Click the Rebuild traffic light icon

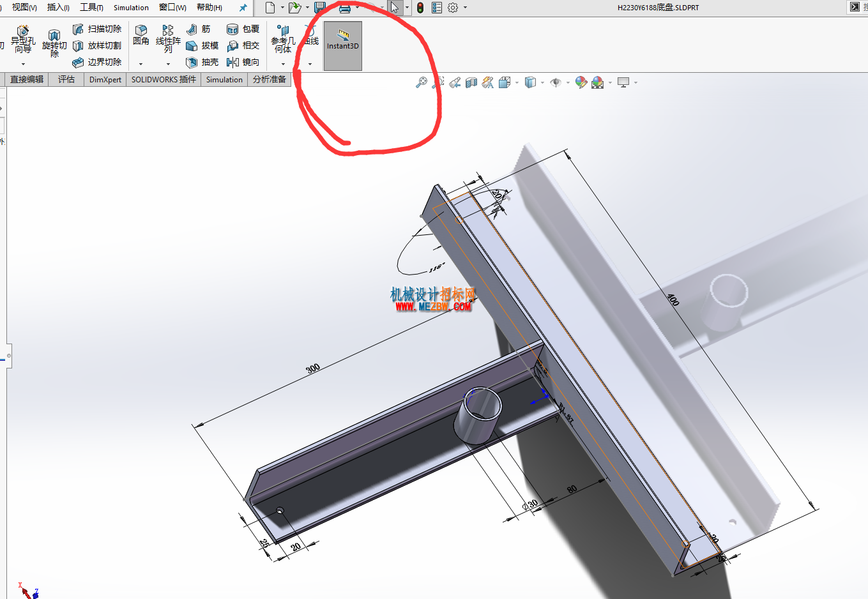(420, 8)
